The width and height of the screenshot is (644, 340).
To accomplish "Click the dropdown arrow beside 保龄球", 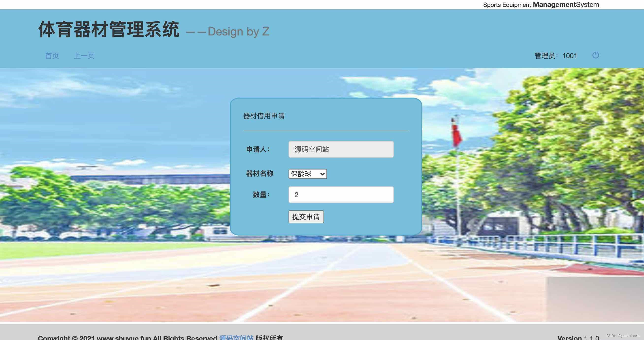I will [322, 174].
